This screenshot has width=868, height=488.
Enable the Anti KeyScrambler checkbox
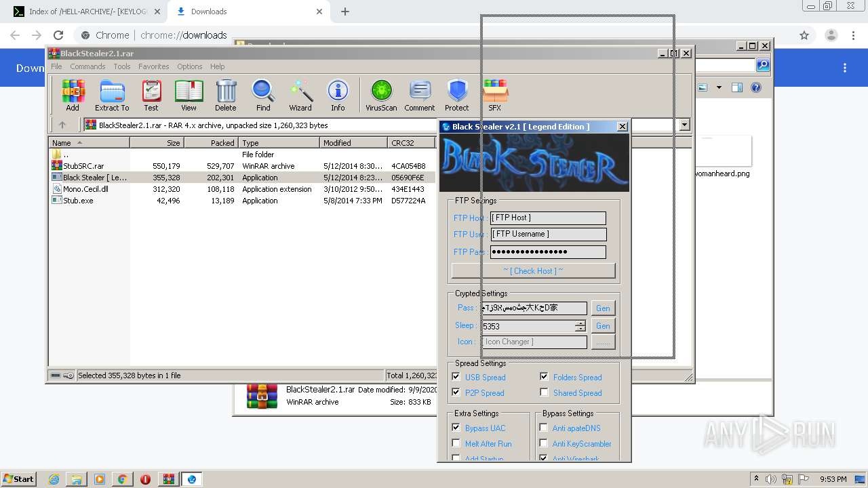click(544, 443)
